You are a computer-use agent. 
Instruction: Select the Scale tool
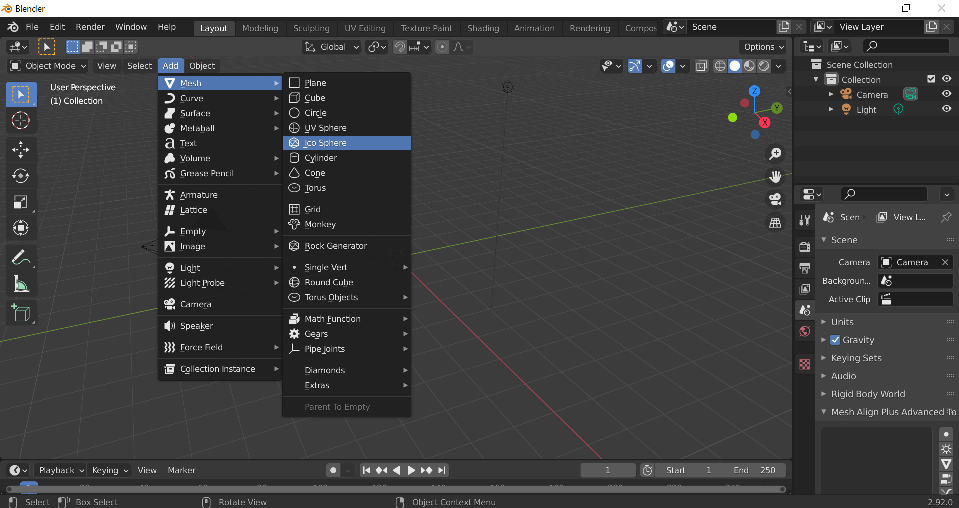21,202
